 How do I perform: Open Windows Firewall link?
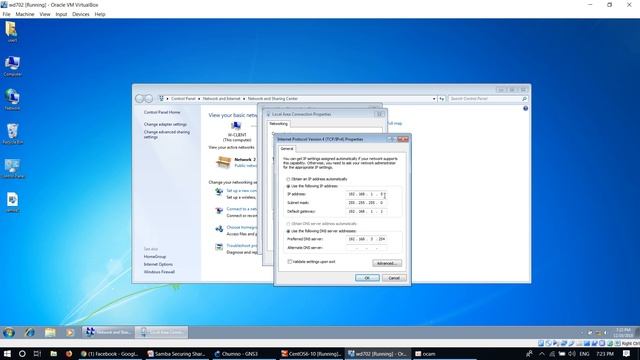tap(159, 272)
